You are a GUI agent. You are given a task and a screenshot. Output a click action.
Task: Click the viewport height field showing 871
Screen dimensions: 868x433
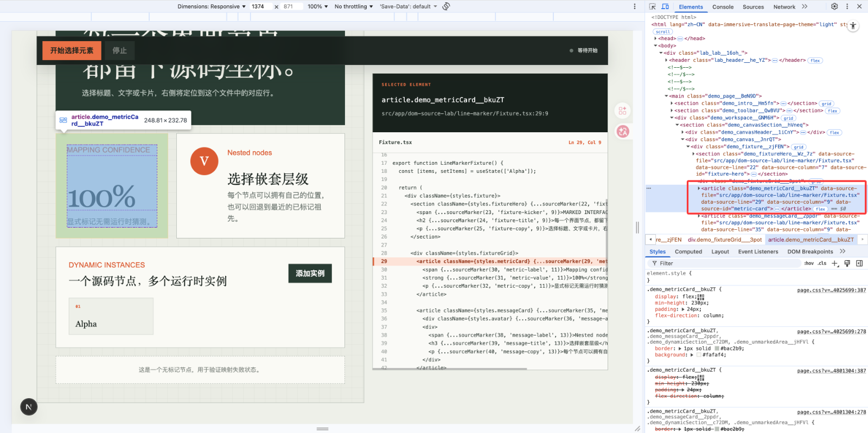pos(291,7)
